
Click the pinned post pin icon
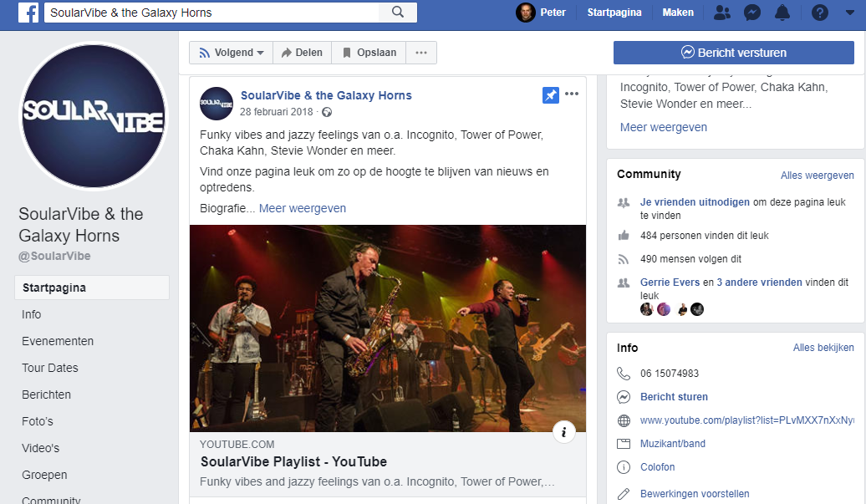pos(551,95)
